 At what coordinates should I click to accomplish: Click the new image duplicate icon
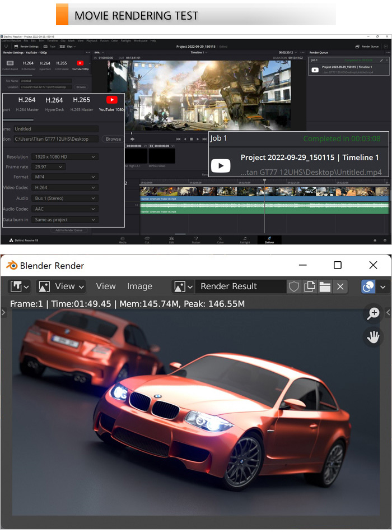(309, 286)
